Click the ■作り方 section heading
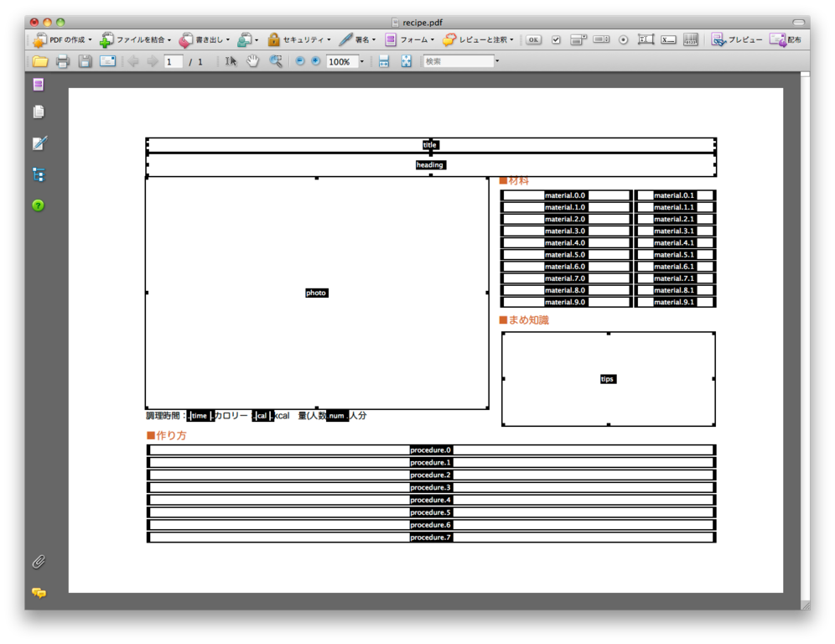 click(x=167, y=436)
